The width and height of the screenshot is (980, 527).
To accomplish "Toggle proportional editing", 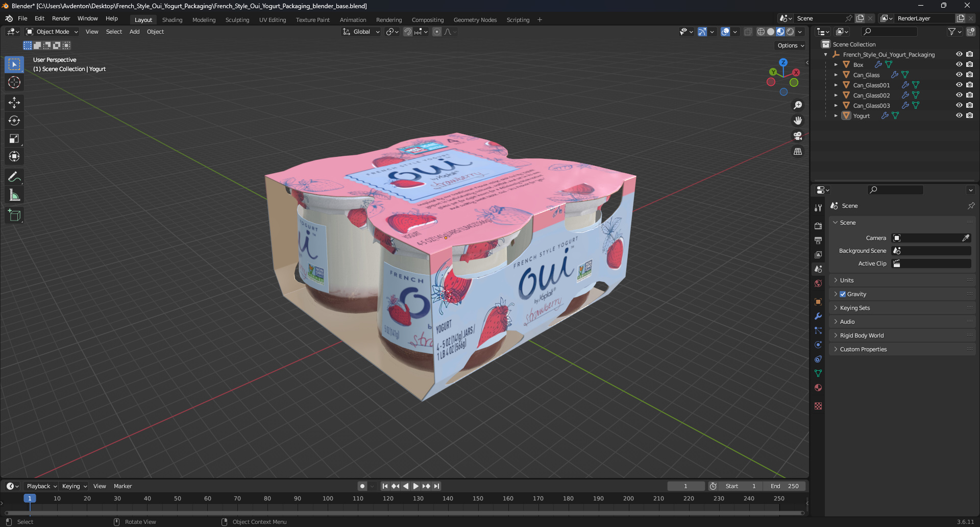I will pos(437,32).
